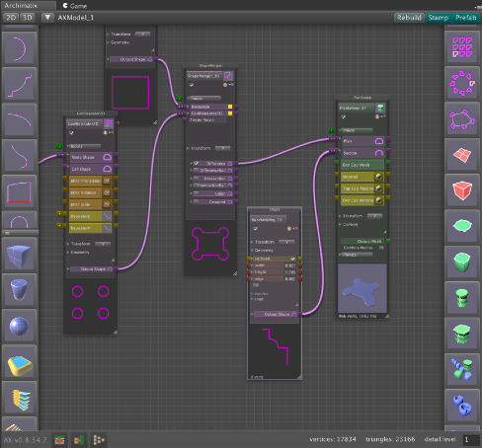The height and width of the screenshot is (448, 482).
Task: Toggle the Difference output checkbox
Action: [x=197, y=163]
